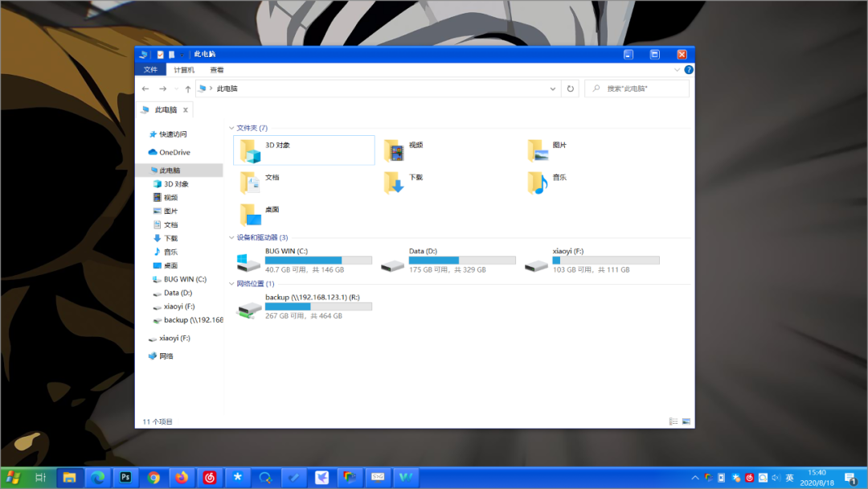868x489 pixels.
Task: Collapse the 设备和驱动器 section
Action: [x=231, y=237]
